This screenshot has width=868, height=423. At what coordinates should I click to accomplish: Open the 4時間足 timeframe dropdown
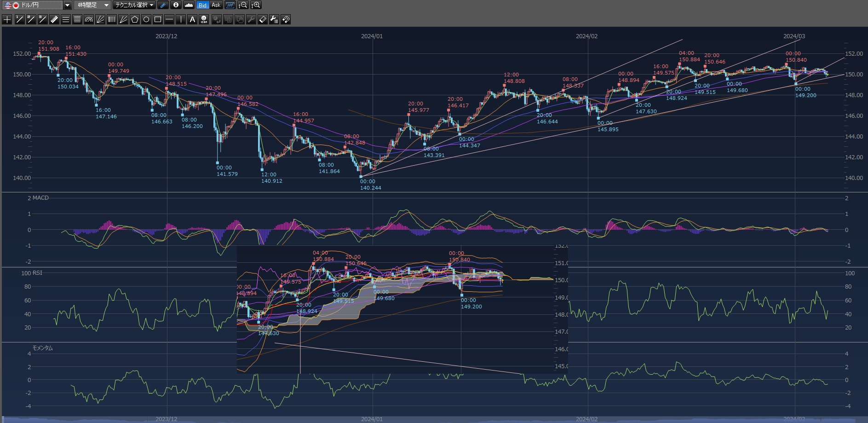[92, 5]
